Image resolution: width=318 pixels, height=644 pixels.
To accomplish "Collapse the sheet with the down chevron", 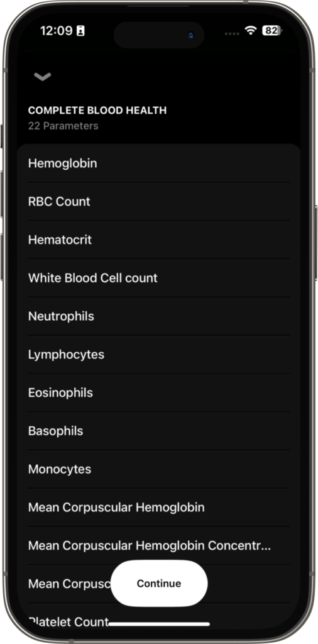I will point(42,77).
